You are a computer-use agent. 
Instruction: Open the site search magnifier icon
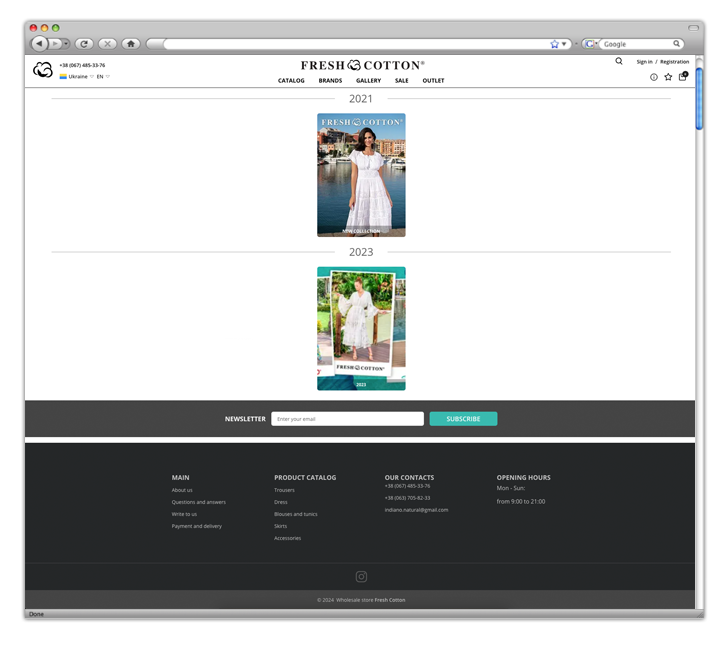[619, 61]
